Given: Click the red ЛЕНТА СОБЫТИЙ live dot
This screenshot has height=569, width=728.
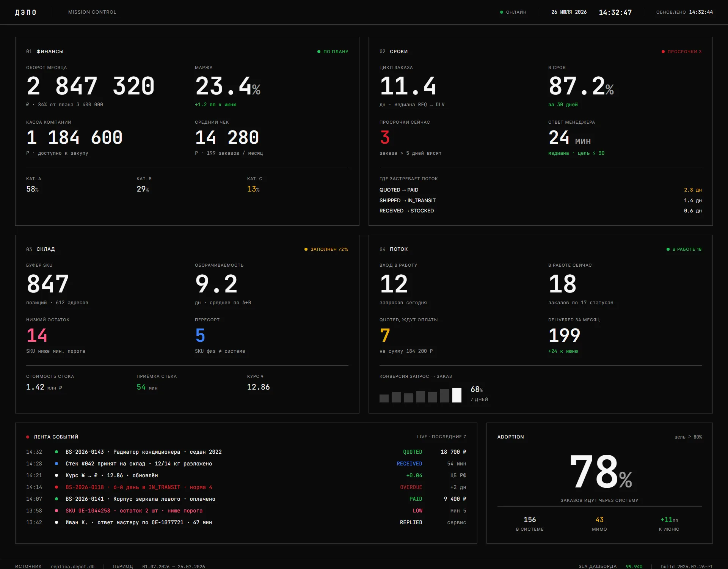Looking at the screenshot, I should [28, 437].
